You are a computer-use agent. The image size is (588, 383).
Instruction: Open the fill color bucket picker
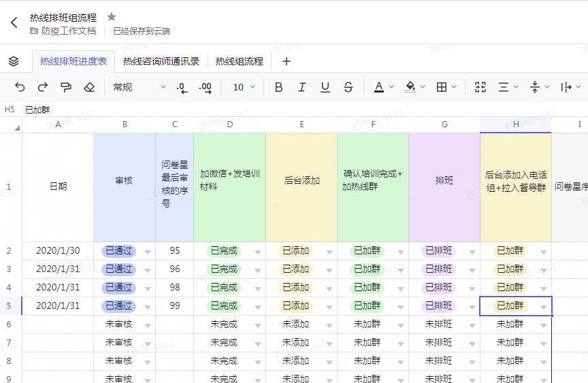[410, 87]
